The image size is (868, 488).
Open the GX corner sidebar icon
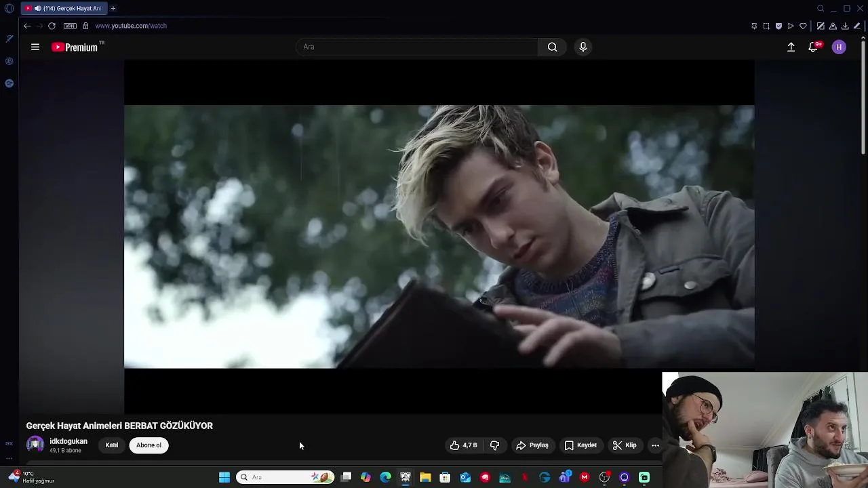(9, 443)
